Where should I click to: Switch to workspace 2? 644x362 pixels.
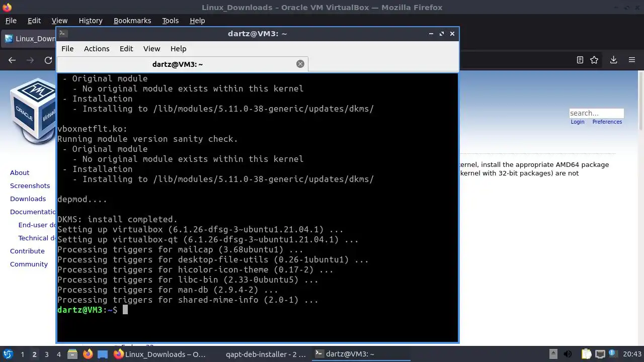34,354
